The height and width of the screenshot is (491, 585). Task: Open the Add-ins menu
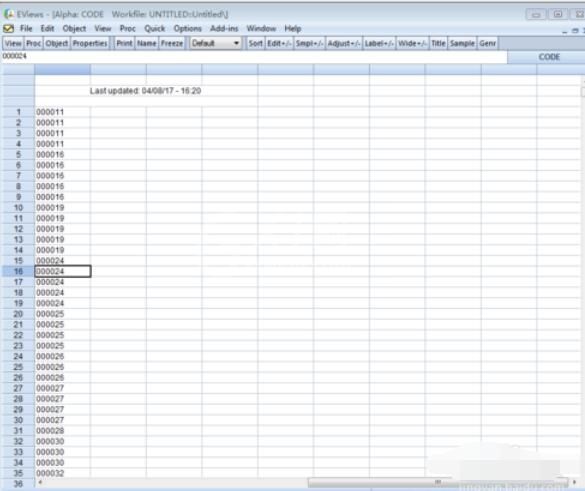pyautogui.click(x=224, y=29)
